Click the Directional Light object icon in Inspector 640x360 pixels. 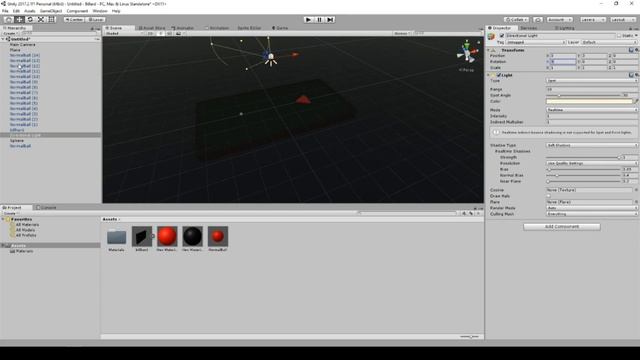tap(492, 37)
